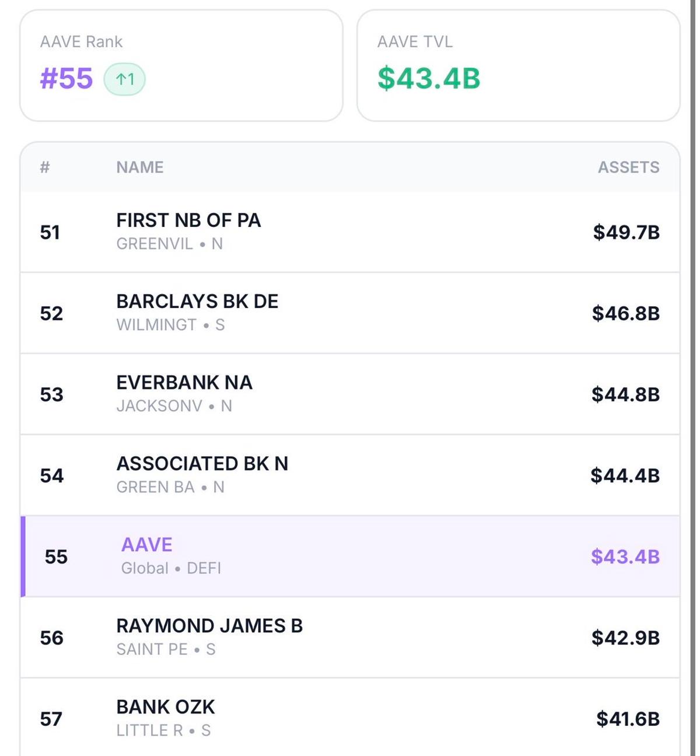Open the AAVE row details
Image resolution: width=700 pixels, height=756 pixels.
[350, 555]
